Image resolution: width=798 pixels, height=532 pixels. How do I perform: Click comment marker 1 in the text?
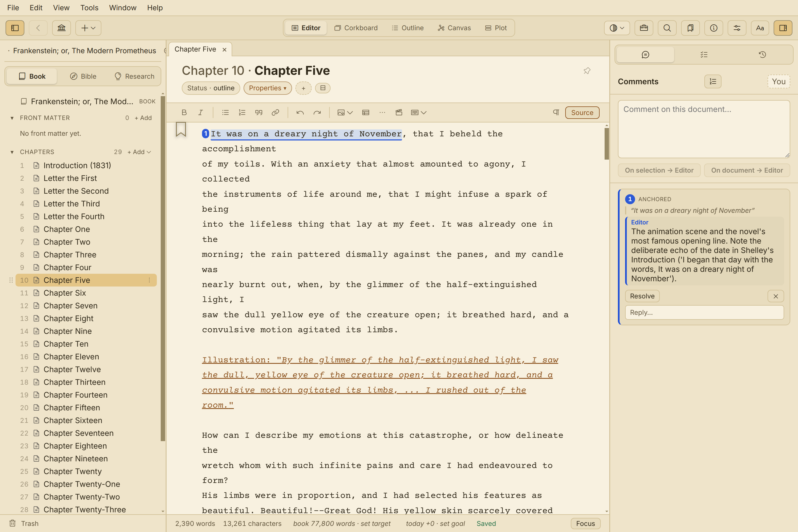(x=206, y=134)
